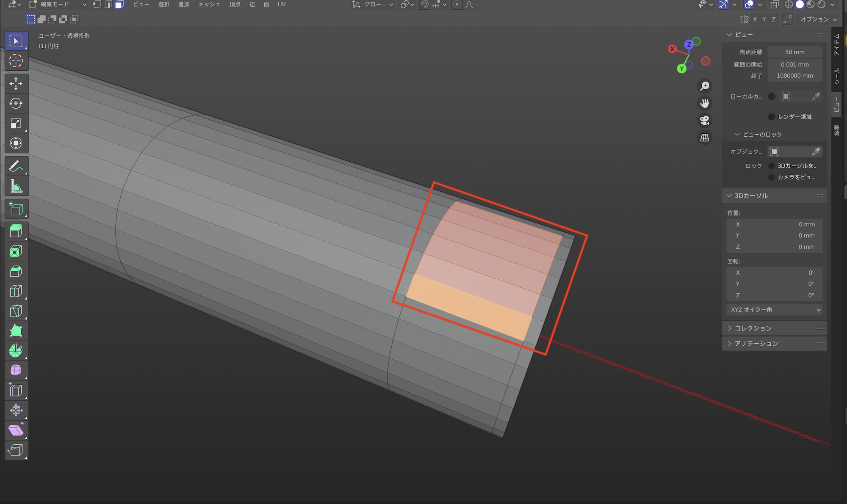This screenshot has height=504, width=847.
Task: Select the Scale tool icon
Action: pyautogui.click(x=16, y=124)
